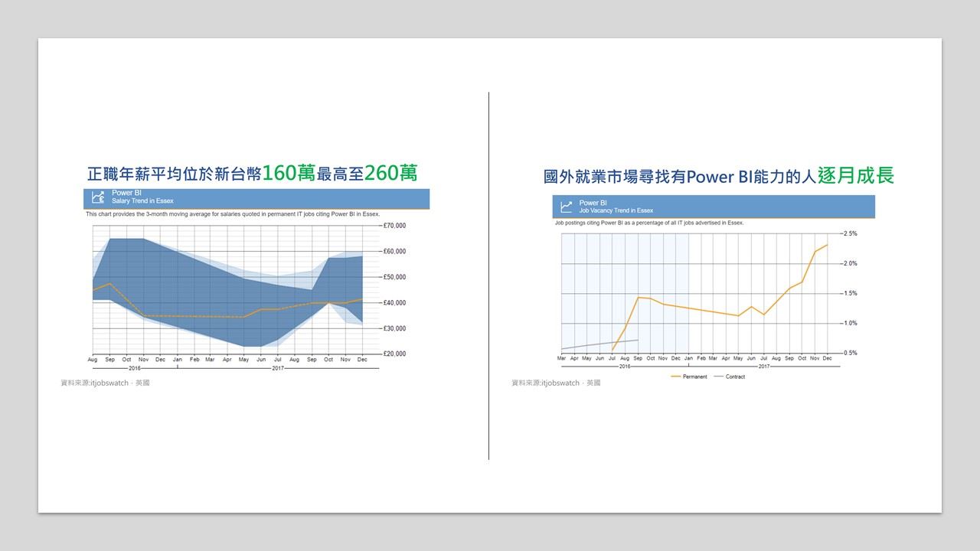Viewport: 980px width, 551px height.
Task: Click the green 逐月成長 text
Action: coord(856,176)
